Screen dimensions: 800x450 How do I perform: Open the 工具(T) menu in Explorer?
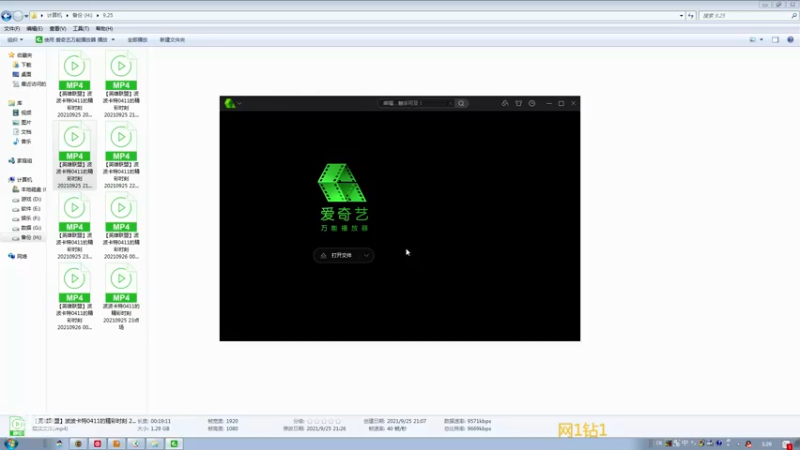[81, 29]
